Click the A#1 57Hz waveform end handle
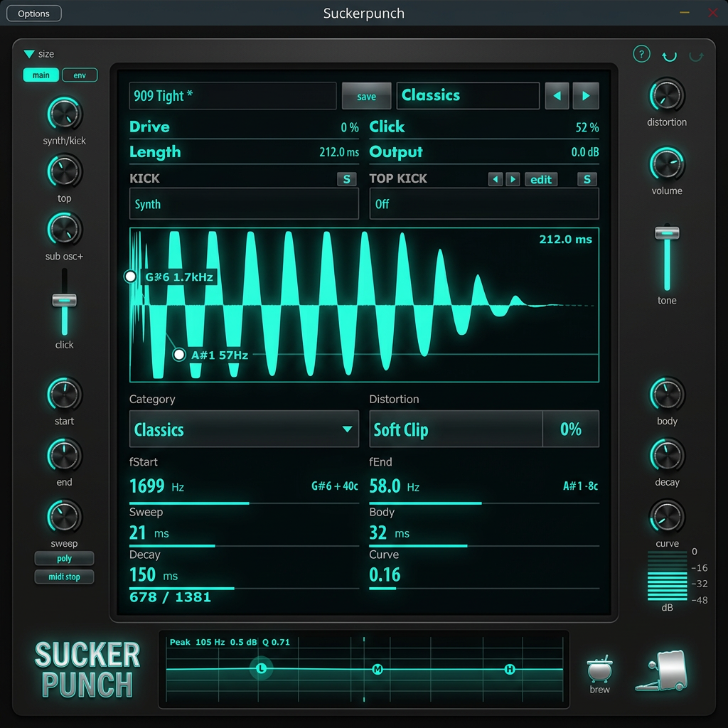The image size is (728, 728). pyautogui.click(x=178, y=355)
